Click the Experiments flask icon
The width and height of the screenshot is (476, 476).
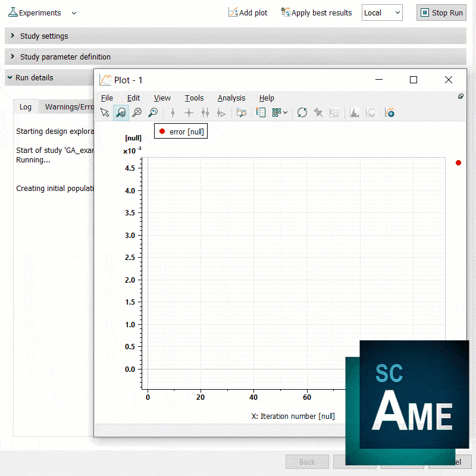12,12
